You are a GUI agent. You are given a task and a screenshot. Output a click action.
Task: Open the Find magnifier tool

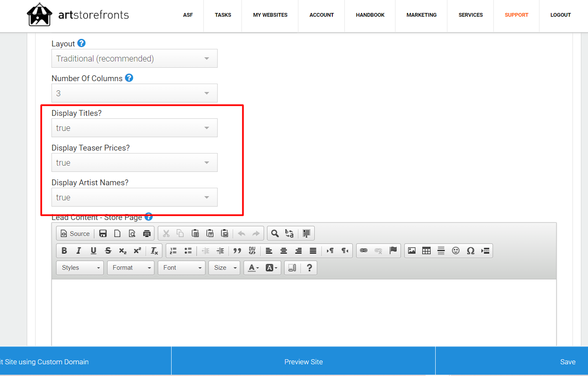click(x=275, y=233)
